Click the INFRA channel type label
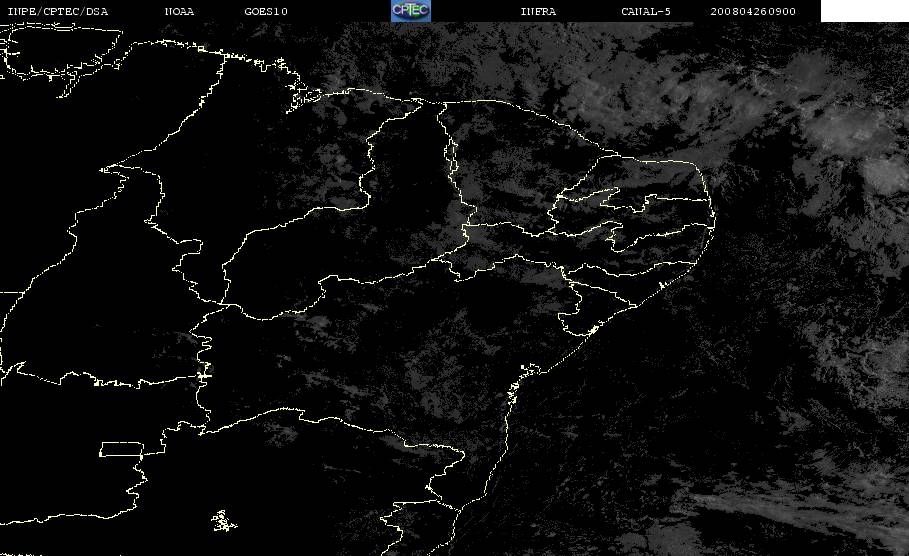The width and height of the screenshot is (909, 556). pos(538,11)
